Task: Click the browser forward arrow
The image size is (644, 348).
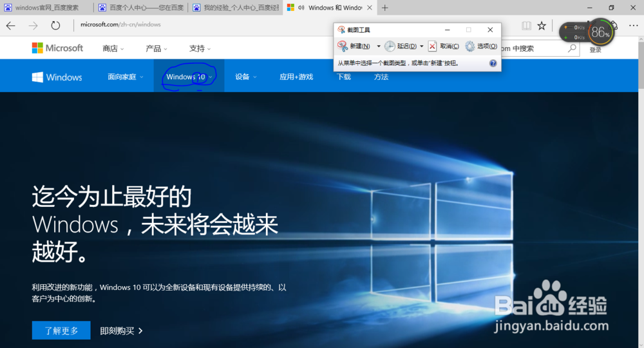Action: [33, 26]
